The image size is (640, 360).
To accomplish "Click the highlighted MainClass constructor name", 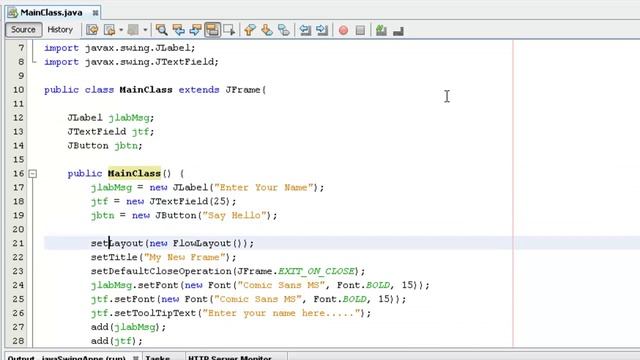I will click(134, 173).
